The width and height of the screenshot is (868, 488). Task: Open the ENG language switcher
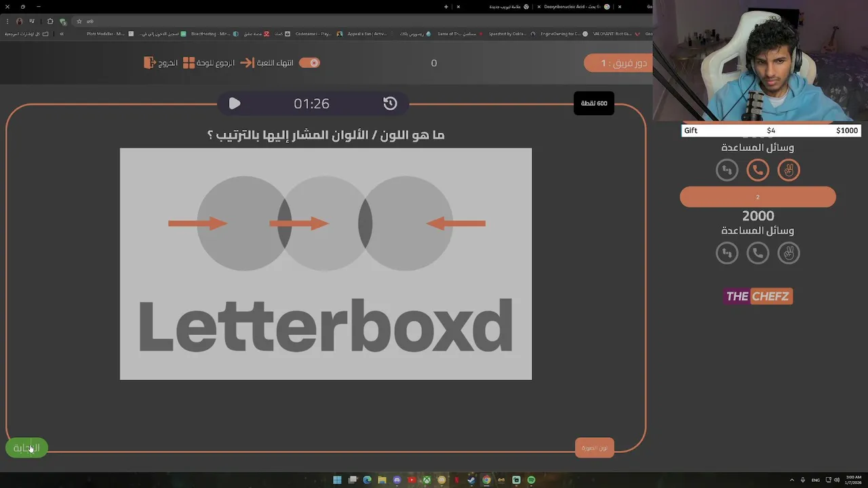tap(816, 480)
